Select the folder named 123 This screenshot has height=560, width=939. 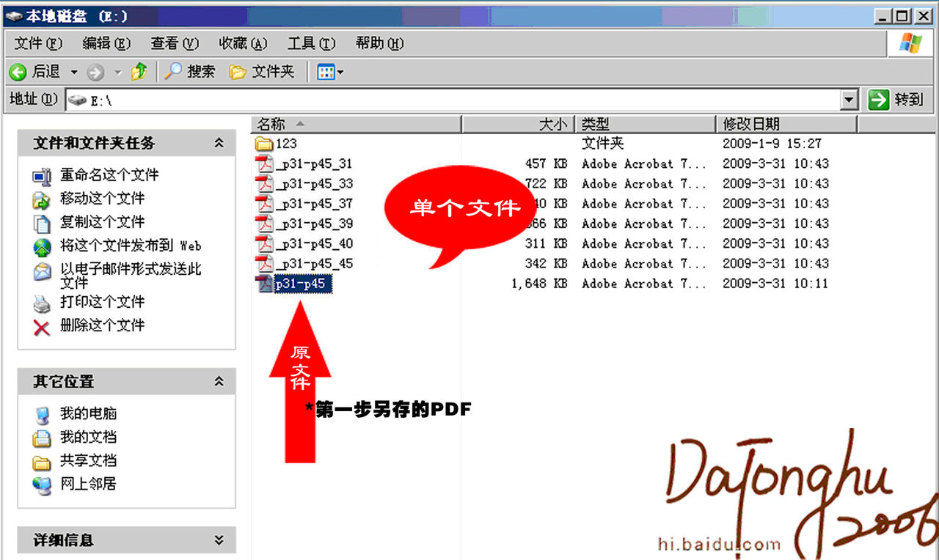click(286, 144)
